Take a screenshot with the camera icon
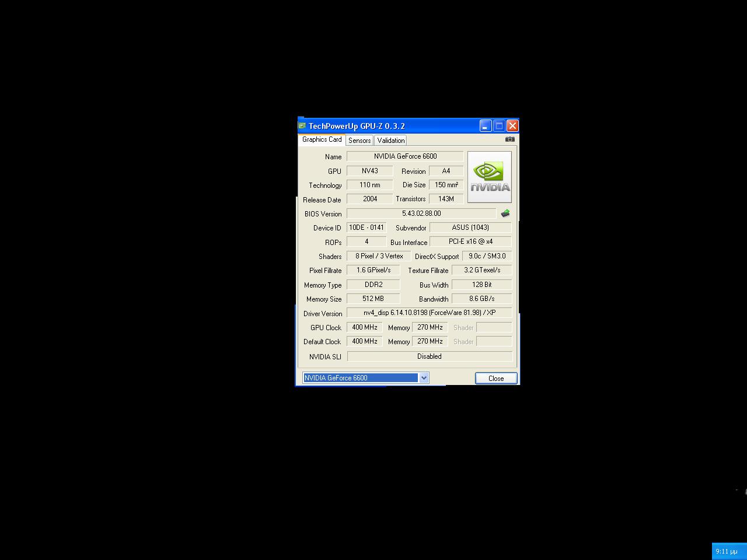This screenshot has width=747, height=560. click(x=509, y=139)
